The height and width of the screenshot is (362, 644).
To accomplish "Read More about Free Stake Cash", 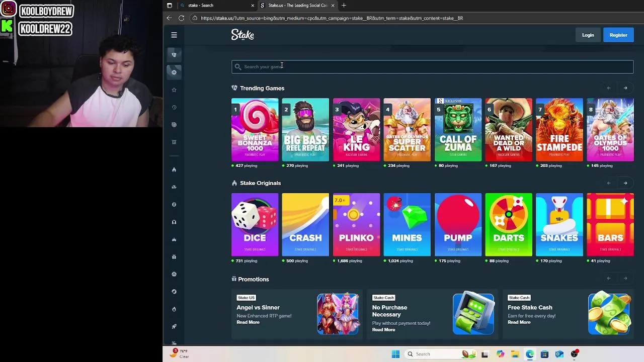I will point(519,322).
